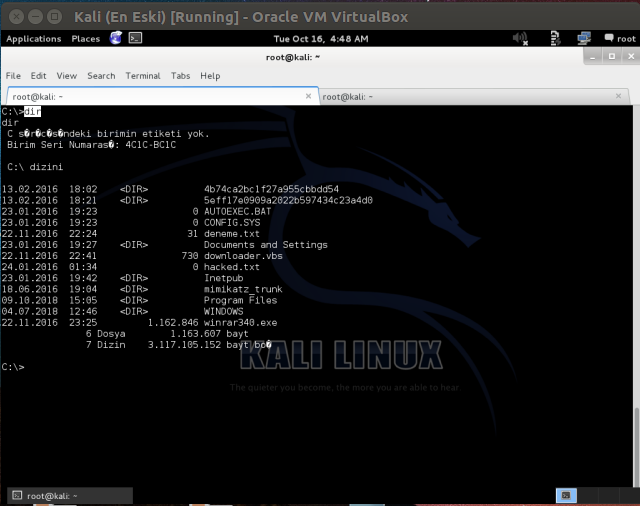Close the second root@kali tab with its x
The width and height of the screenshot is (640, 506).
pyautogui.click(x=618, y=96)
